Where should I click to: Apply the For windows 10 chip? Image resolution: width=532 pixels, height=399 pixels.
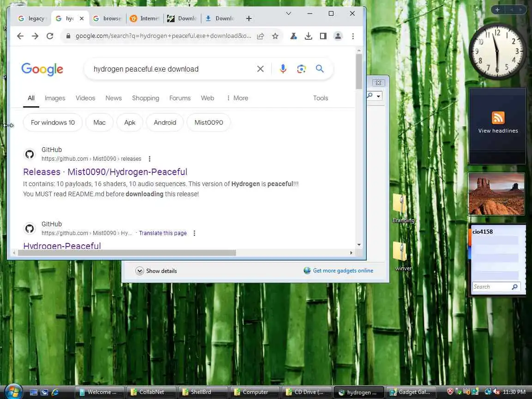point(53,122)
